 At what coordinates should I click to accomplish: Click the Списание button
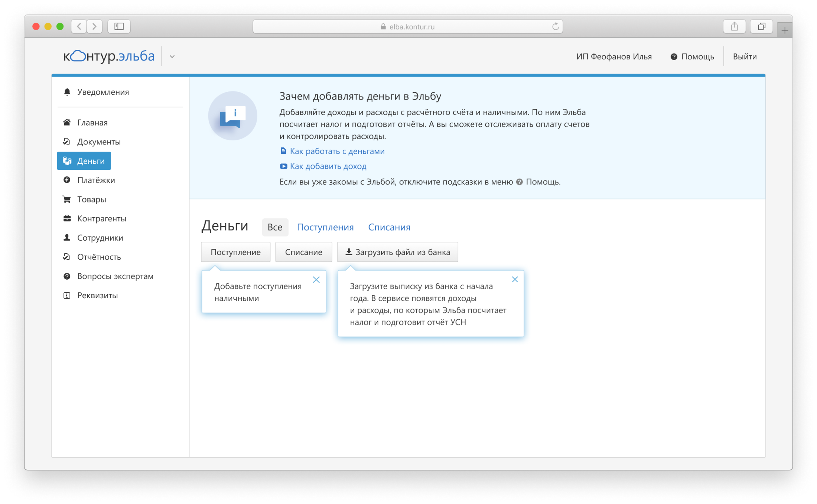(x=303, y=252)
